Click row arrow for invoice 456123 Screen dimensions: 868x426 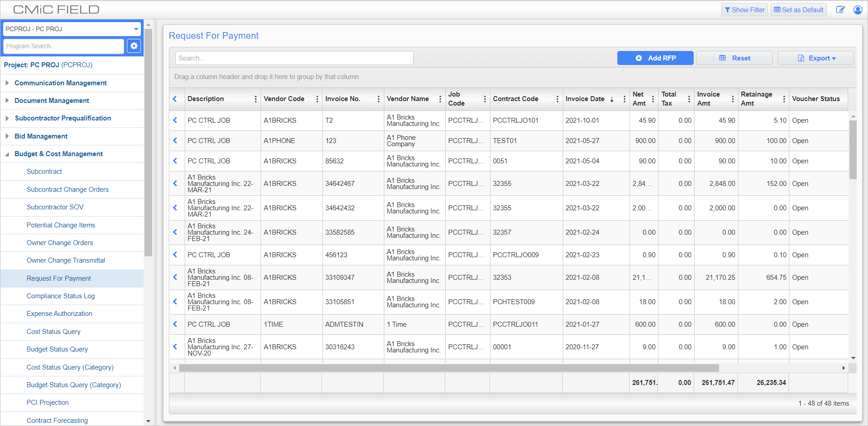tap(175, 255)
